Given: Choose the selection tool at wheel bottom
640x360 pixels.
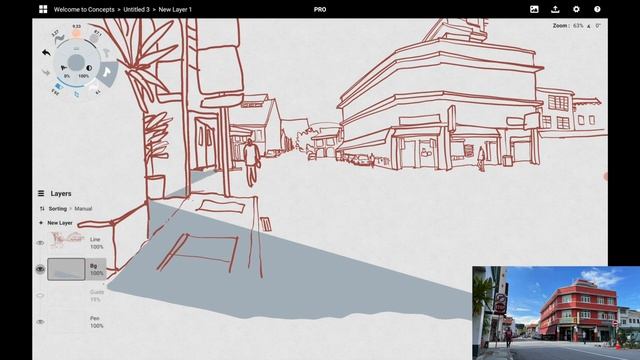Looking at the screenshot, I should [77, 94].
